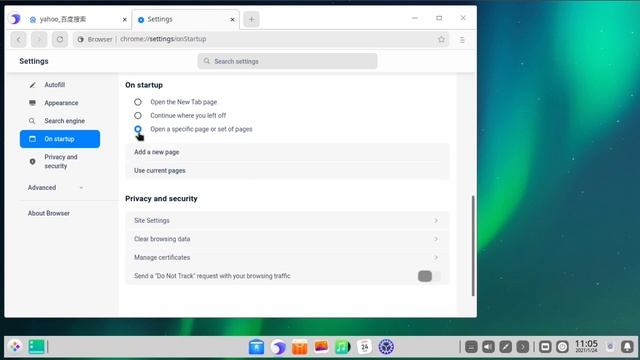Screen dimensions: 640x360
Task: Open Site Settings row
Action: pyautogui.click(x=287, y=220)
